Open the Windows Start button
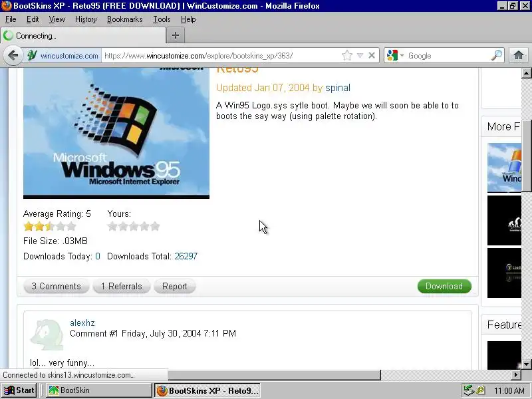Screen dimensions: 532x399 pyautogui.click(x=19, y=390)
